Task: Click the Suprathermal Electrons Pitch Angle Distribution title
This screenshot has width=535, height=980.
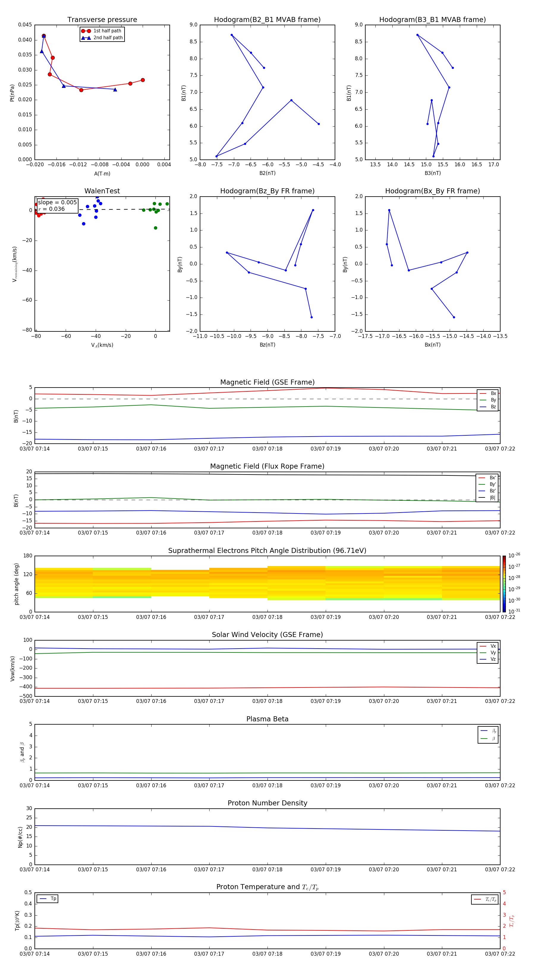Action: pyautogui.click(x=267, y=551)
